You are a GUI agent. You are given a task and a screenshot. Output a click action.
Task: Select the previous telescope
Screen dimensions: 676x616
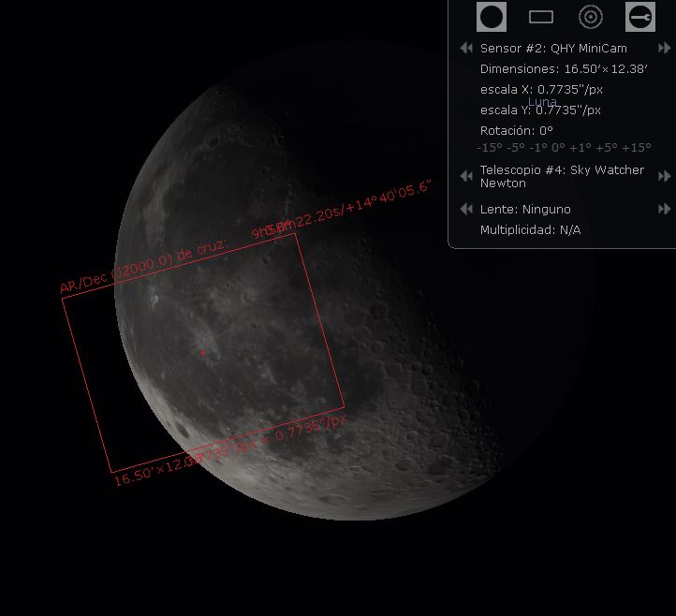pyautogui.click(x=465, y=176)
